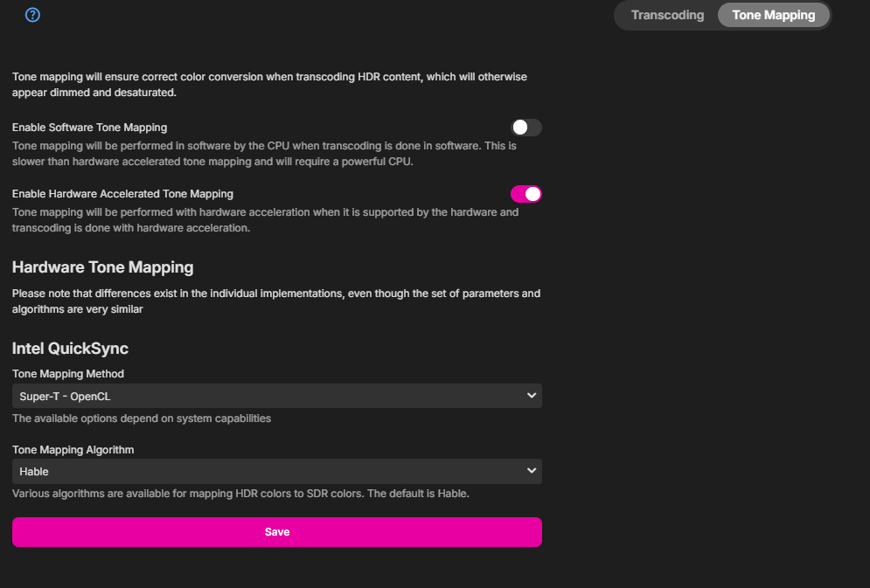Click the blue help question mark icon

[x=33, y=15]
